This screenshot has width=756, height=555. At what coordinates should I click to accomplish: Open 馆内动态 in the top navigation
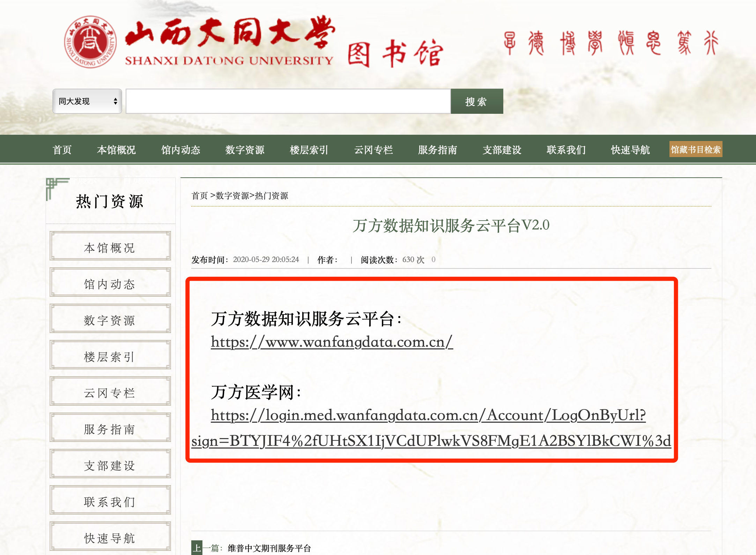point(180,150)
